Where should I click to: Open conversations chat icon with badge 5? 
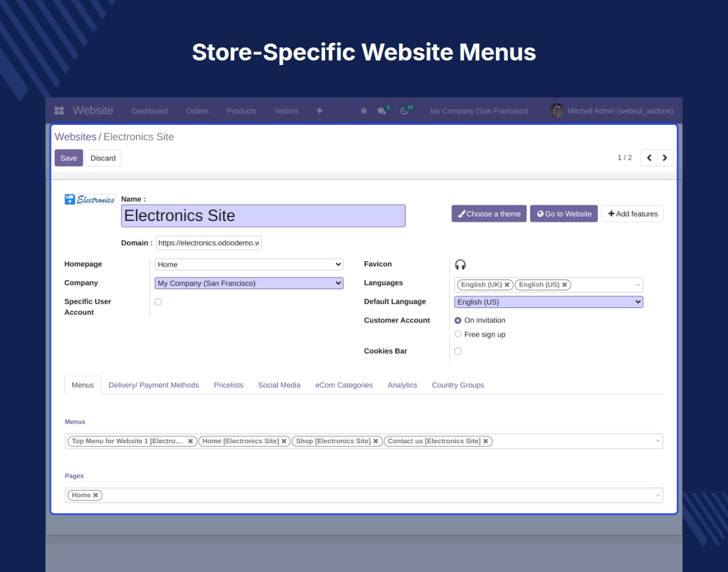tap(383, 110)
